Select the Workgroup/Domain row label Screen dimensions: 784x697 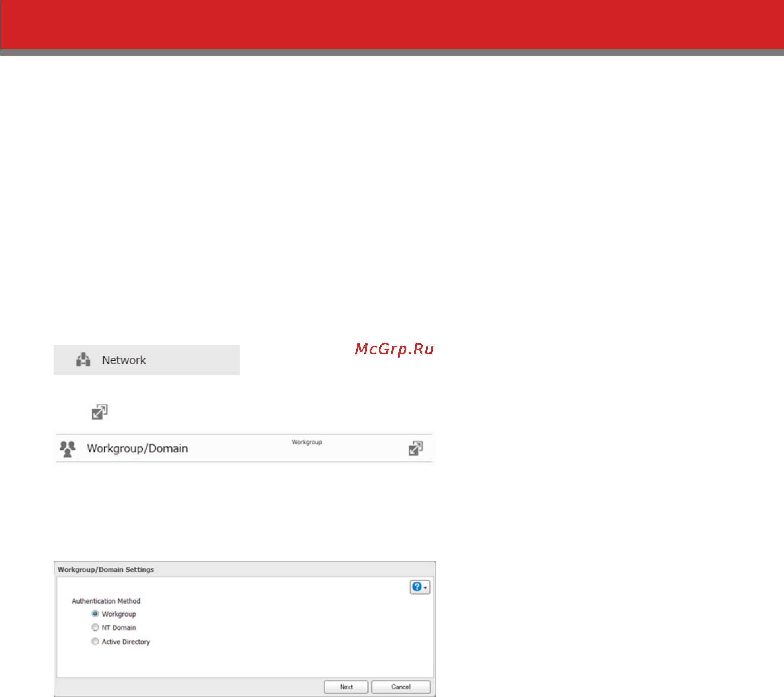point(138,448)
